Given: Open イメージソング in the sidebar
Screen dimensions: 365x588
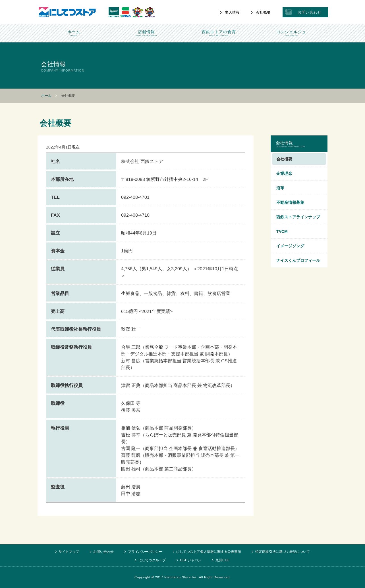Looking at the screenshot, I should tap(299, 246).
